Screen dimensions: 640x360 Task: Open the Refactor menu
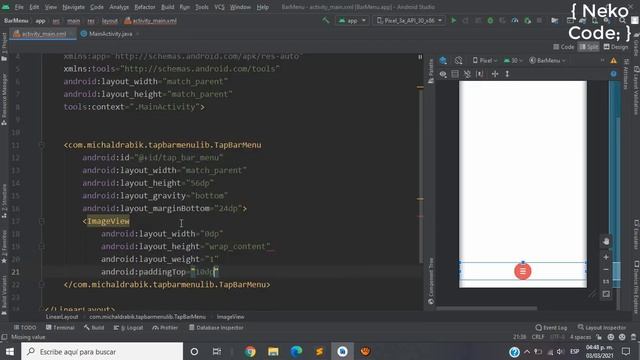pos(145,7)
